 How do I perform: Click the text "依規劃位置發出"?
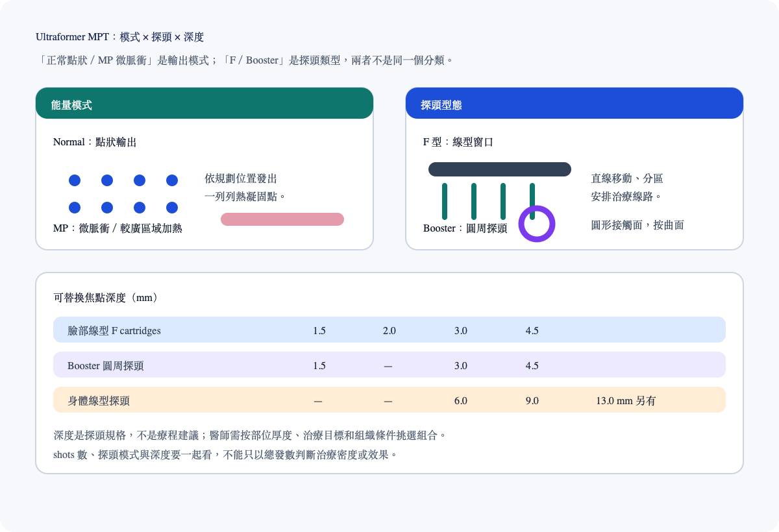[241, 178]
